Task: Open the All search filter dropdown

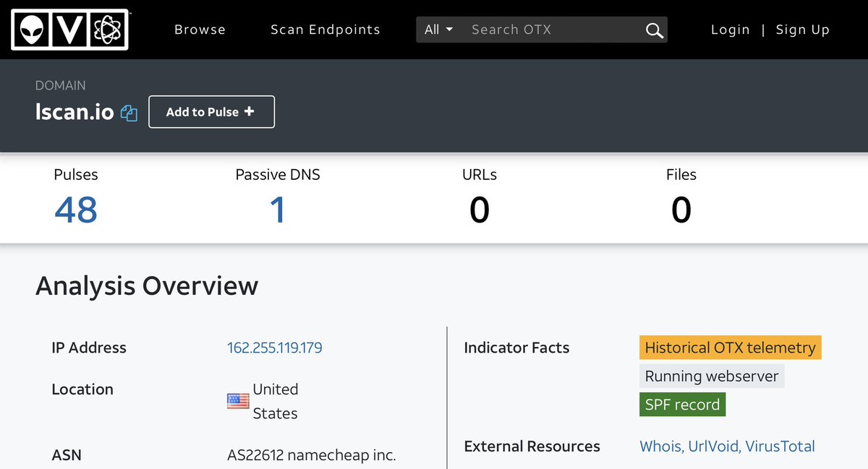Action: point(438,30)
